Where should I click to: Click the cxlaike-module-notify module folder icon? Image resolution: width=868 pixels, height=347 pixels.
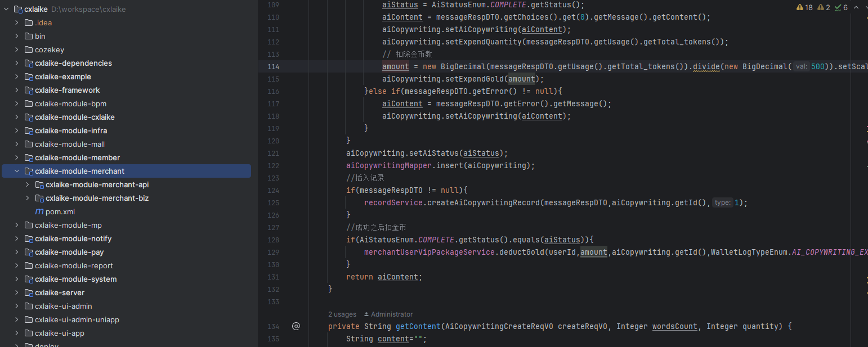[29, 238]
